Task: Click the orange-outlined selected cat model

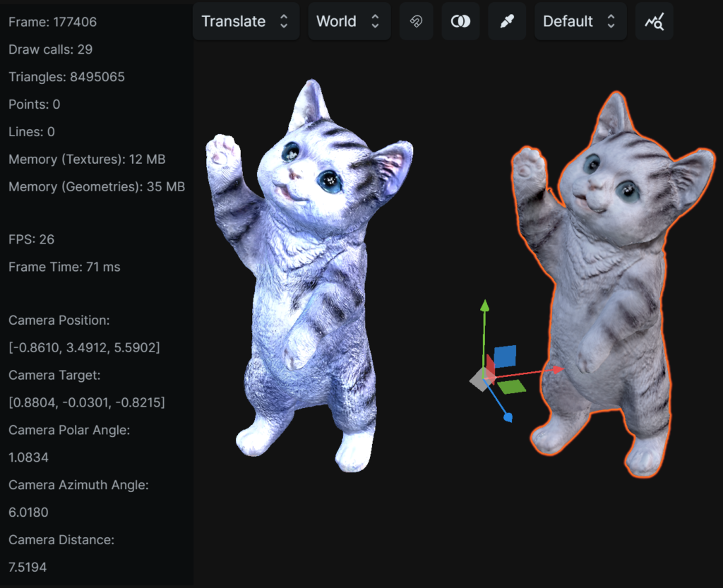Action: click(x=614, y=286)
